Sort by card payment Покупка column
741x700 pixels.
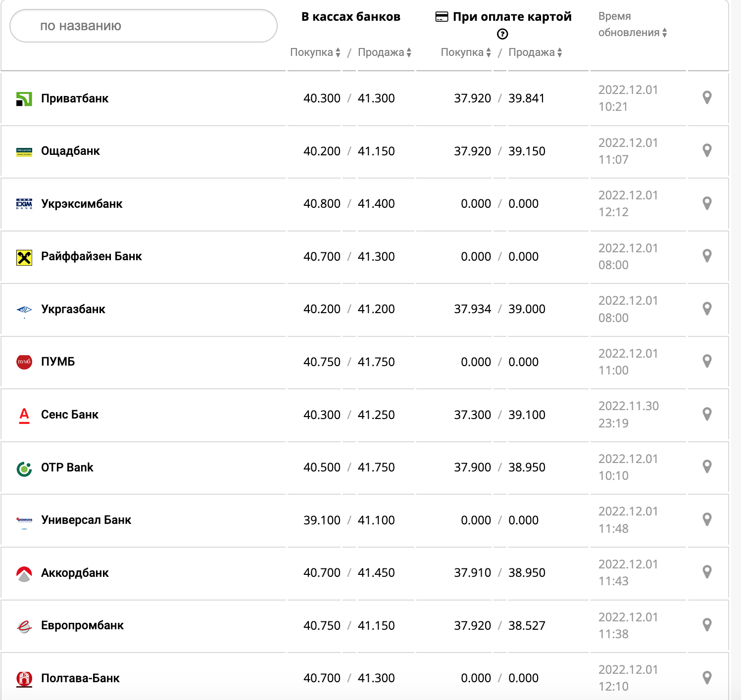(x=466, y=52)
